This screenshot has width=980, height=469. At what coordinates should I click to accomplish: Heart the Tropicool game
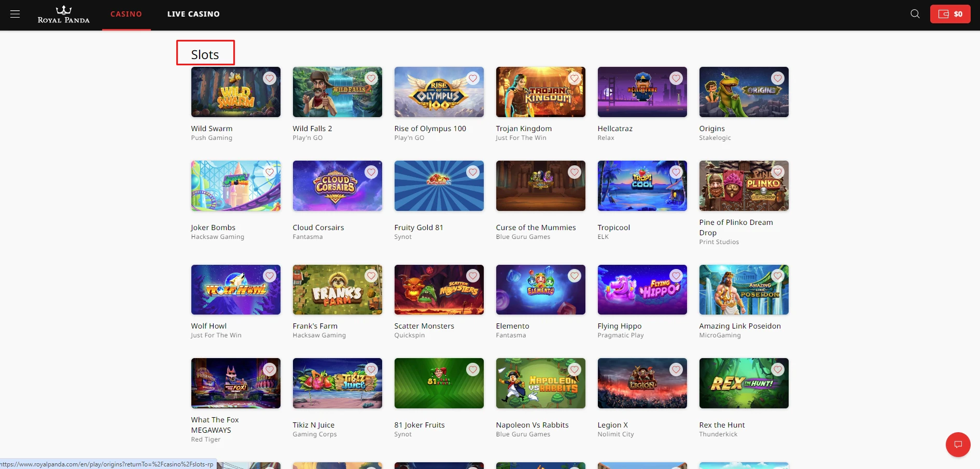tap(676, 172)
